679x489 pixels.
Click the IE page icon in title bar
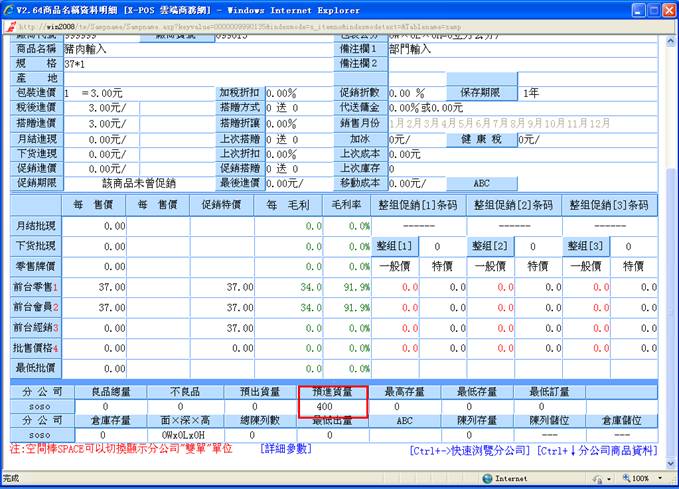point(9,8)
